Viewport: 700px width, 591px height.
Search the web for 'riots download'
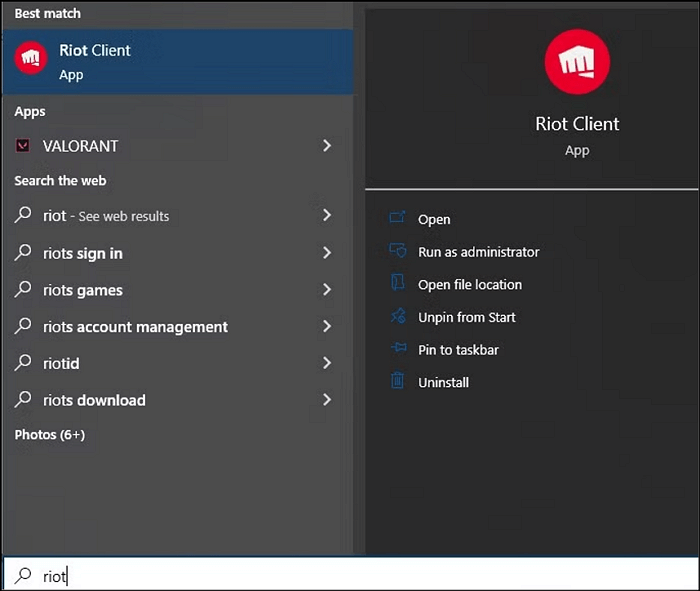(178, 400)
